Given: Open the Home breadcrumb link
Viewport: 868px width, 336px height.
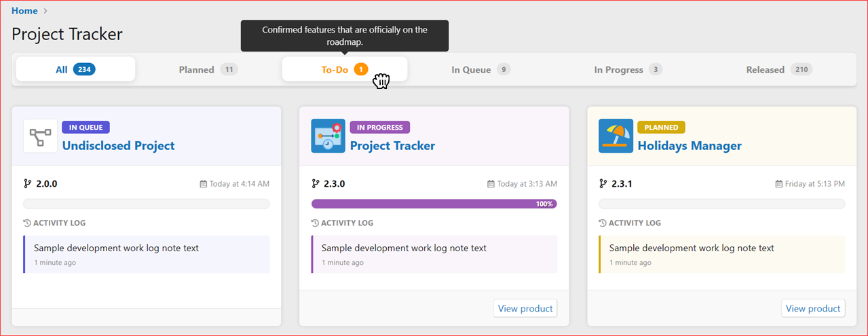Looking at the screenshot, I should click(x=24, y=11).
